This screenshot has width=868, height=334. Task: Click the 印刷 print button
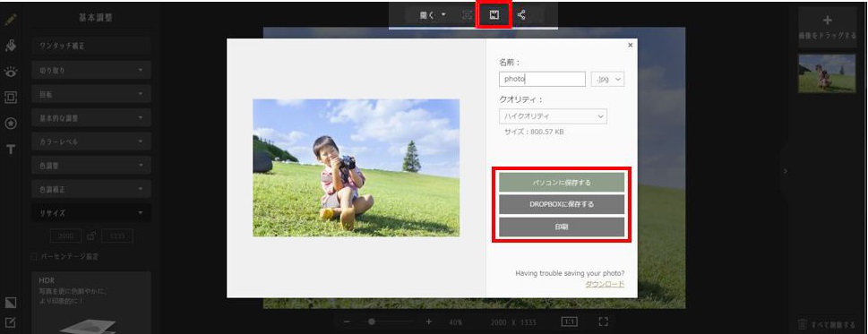[x=562, y=227]
